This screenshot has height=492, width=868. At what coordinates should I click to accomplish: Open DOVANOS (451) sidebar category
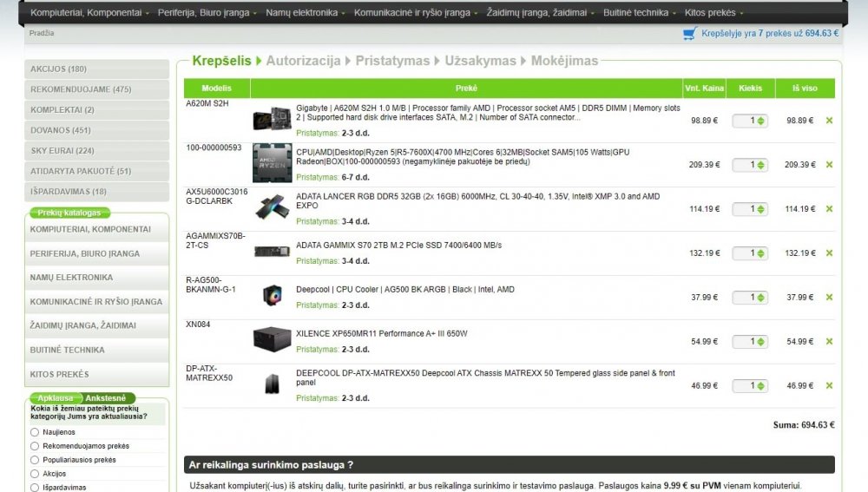tap(97, 131)
